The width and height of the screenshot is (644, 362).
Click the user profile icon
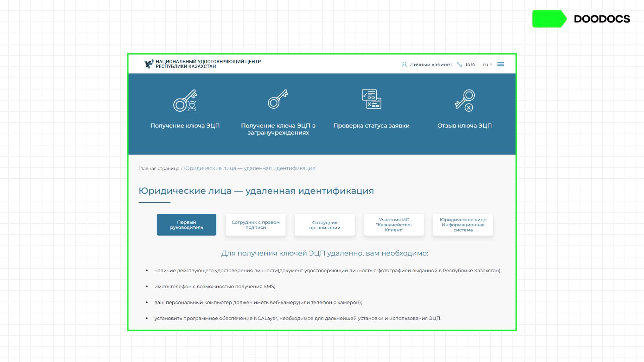coord(404,64)
